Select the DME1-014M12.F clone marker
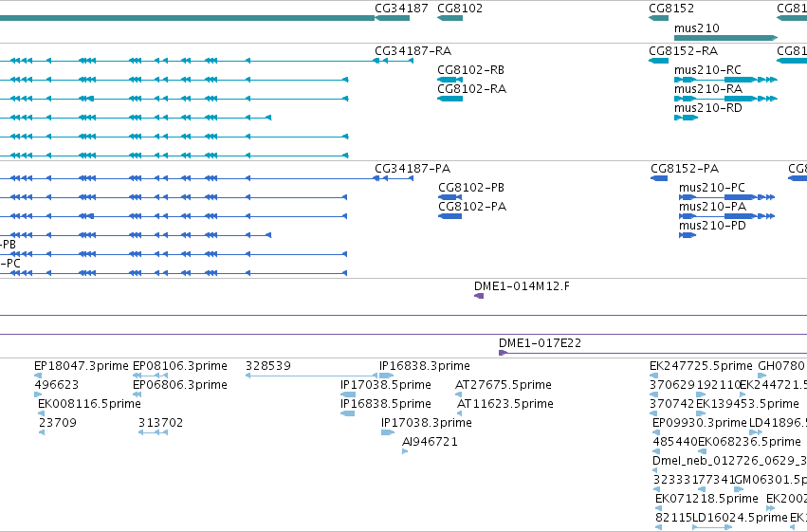 pos(479,296)
